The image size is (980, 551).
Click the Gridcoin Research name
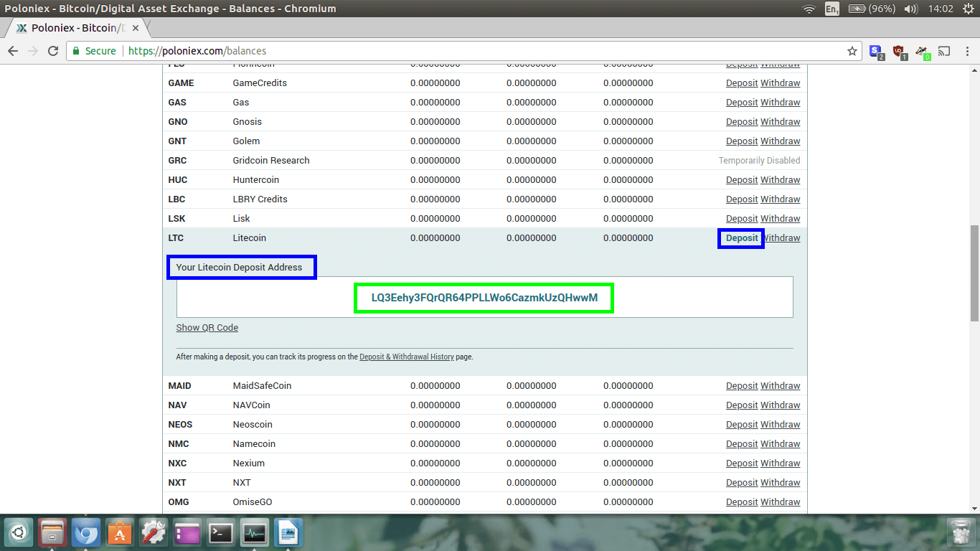271,161
